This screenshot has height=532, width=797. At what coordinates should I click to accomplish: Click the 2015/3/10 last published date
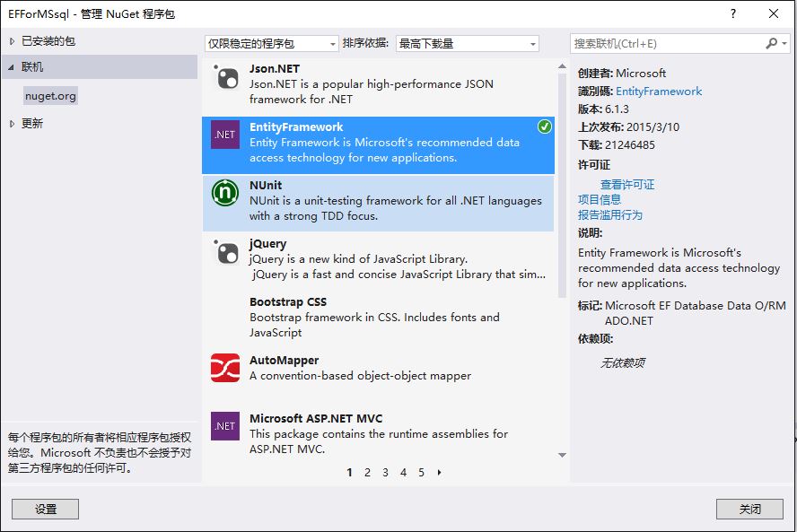tap(652, 127)
